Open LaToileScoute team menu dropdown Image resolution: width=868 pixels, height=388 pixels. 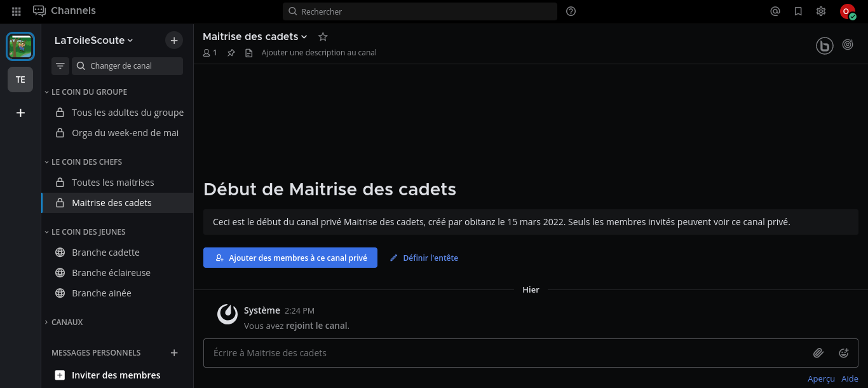tap(93, 41)
